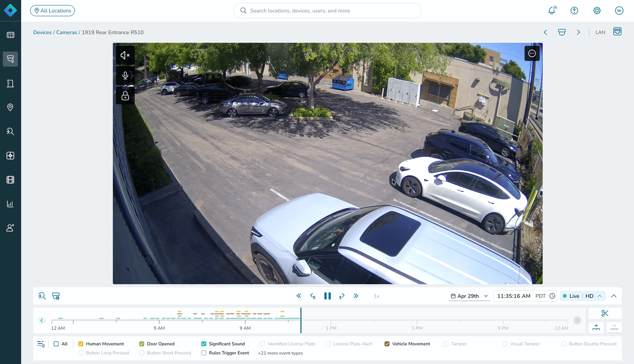Rewind with double left arrows
The height and width of the screenshot is (364, 634).
click(x=299, y=296)
